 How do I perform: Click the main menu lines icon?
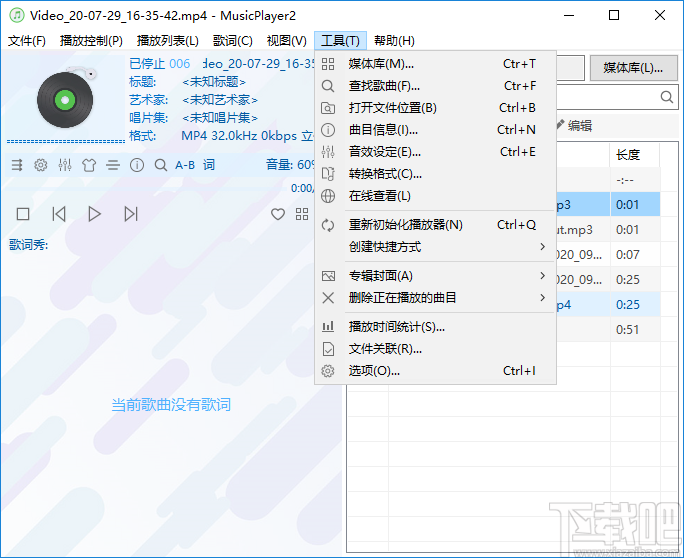point(113,165)
